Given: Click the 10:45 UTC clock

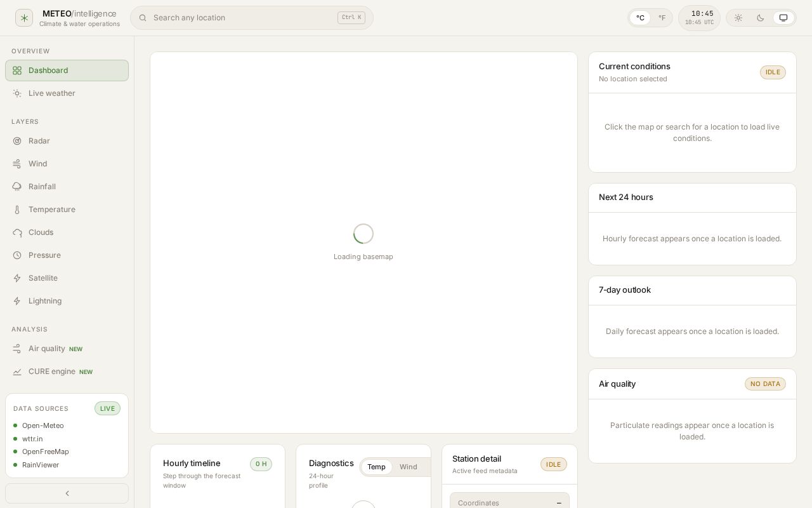Looking at the screenshot, I should (699, 18).
